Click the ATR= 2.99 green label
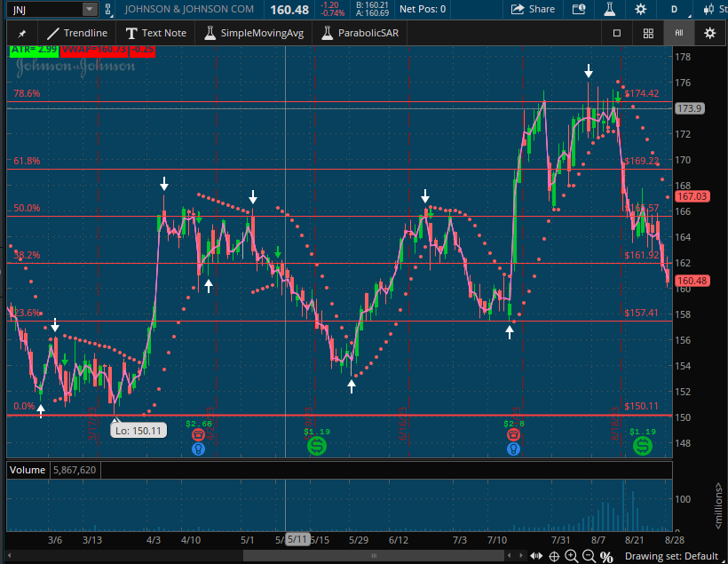 click(x=34, y=50)
